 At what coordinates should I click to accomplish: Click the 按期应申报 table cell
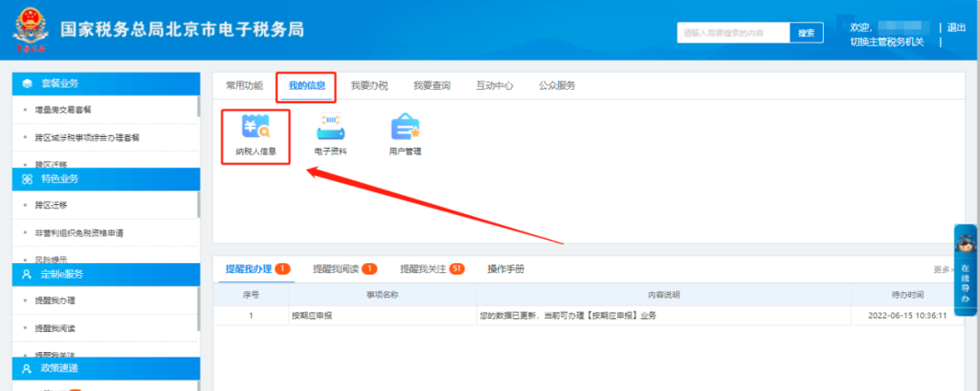(383, 316)
